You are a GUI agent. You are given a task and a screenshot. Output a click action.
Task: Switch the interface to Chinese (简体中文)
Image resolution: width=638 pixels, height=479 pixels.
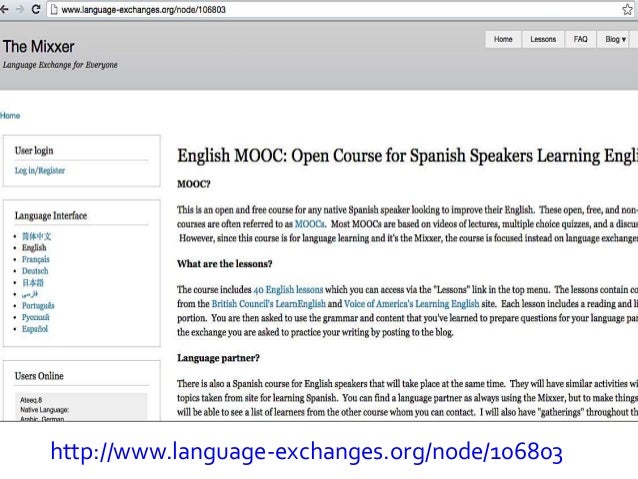pos(36,236)
